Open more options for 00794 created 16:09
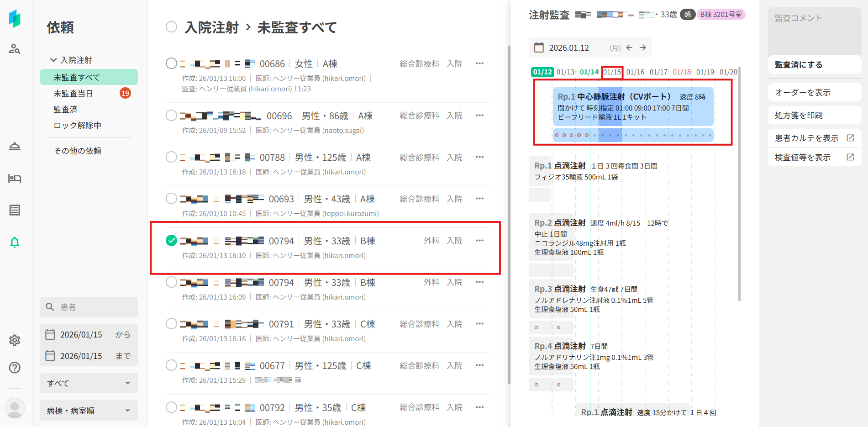 [x=479, y=282]
